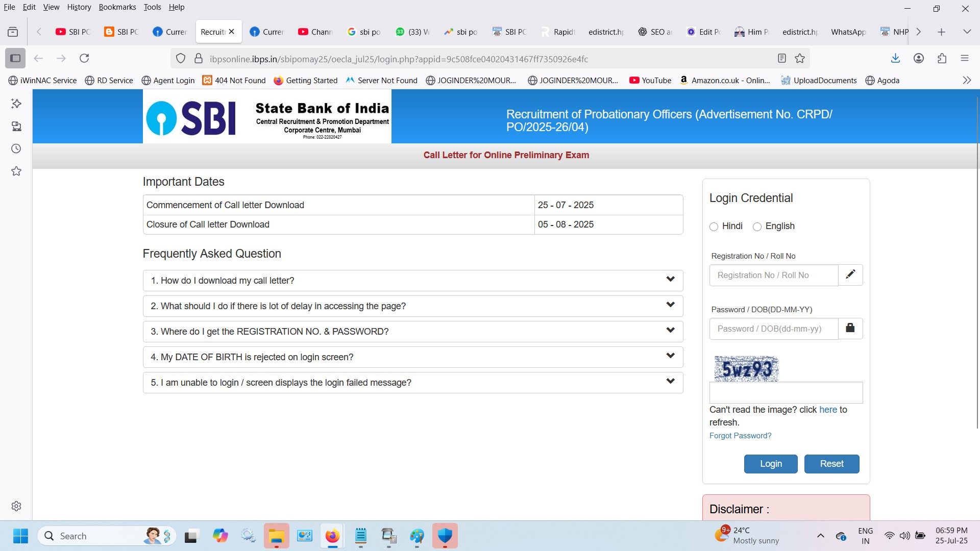Open the Help menu
The image size is (980, 551).
pyautogui.click(x=177, y=7)
